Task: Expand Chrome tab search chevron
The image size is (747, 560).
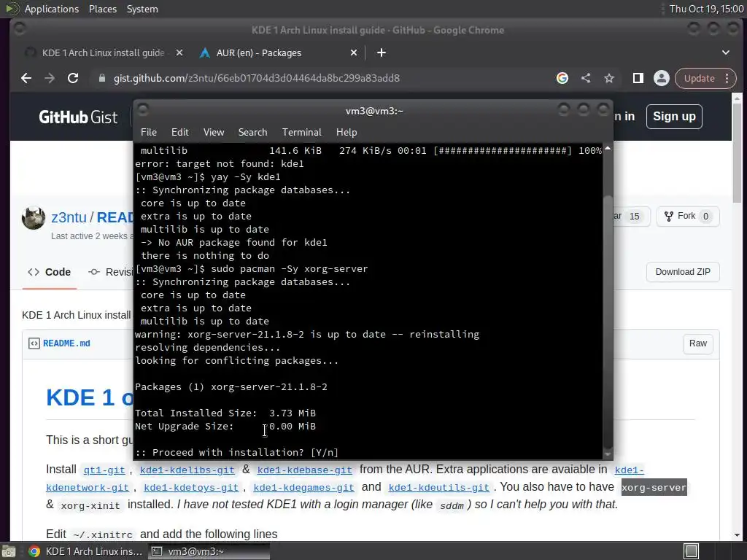Action: pyautogui.click(x=726, y=52)
